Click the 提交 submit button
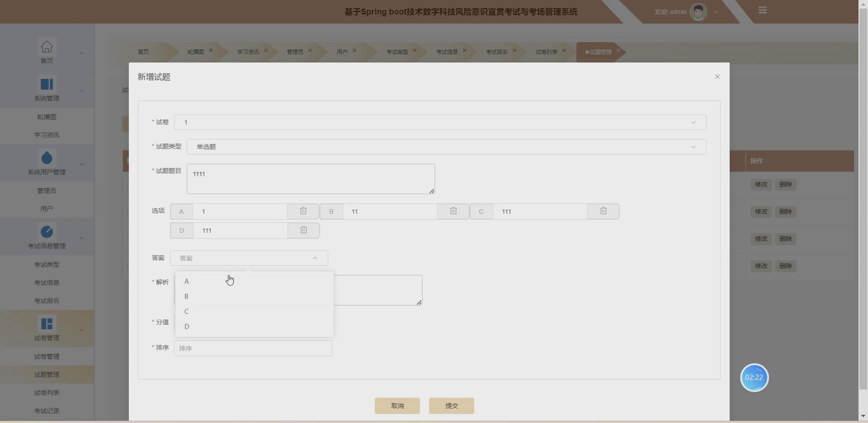 tap(451, 405)
